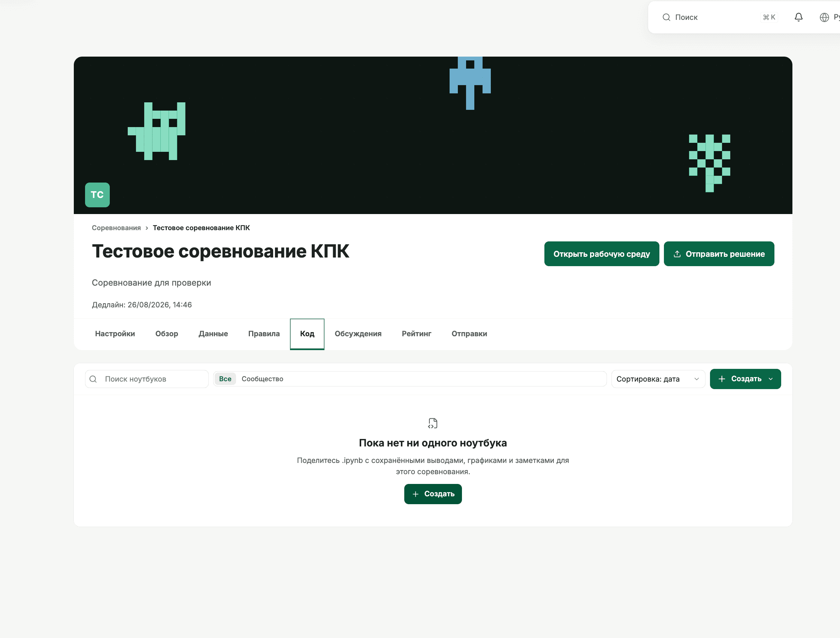Open the language globe icon
Screen dimensions: 840x638
click(x=824, y=18)
